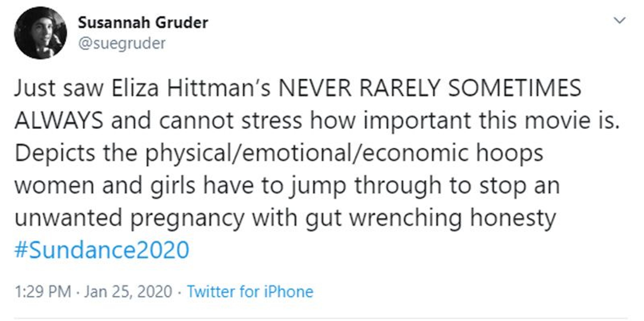Open the #Sundance2020 hashtag
644x321 pixels.
pos(102,250)
